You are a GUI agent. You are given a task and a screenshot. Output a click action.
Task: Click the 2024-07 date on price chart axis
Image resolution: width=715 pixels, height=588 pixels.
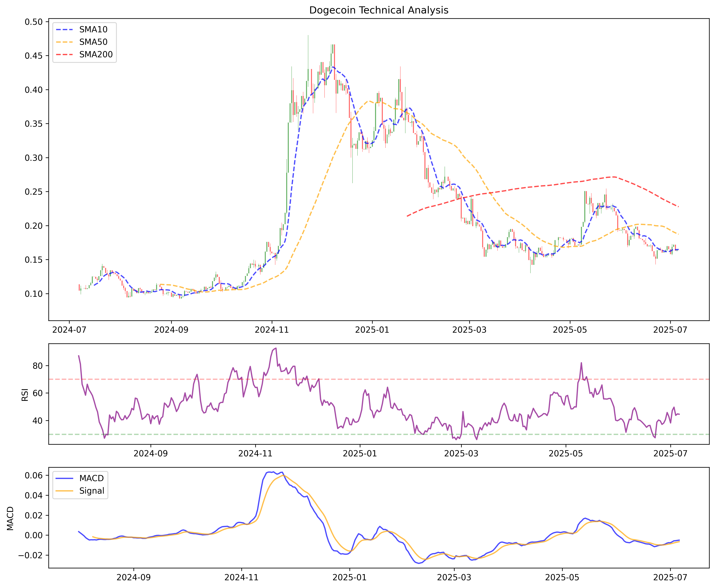coord(69,330)
